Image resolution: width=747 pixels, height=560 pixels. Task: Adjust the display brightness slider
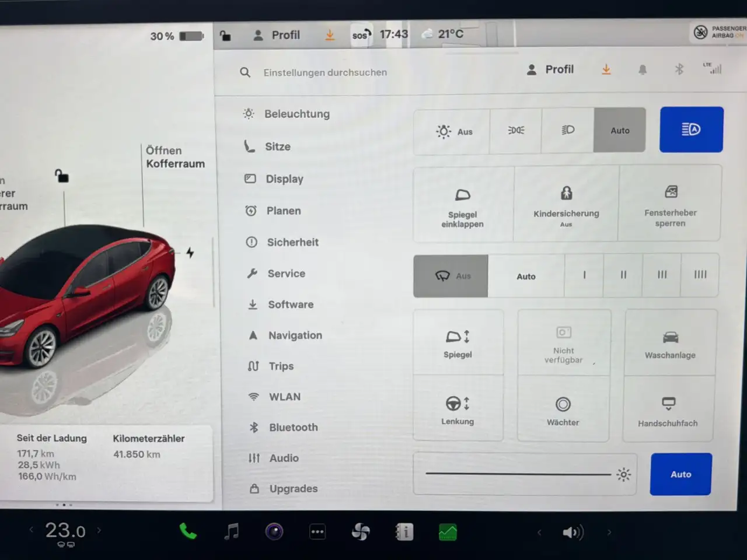click(518, 474)
